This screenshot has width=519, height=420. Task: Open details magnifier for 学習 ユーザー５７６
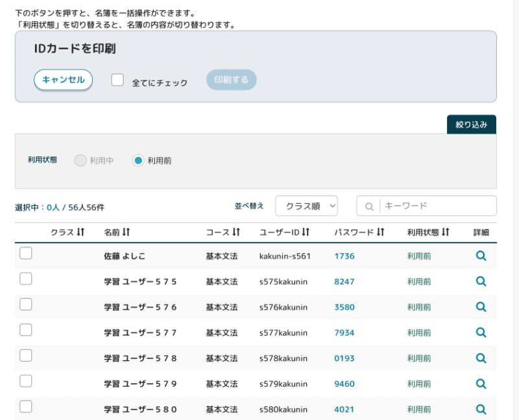pos(481,306)
